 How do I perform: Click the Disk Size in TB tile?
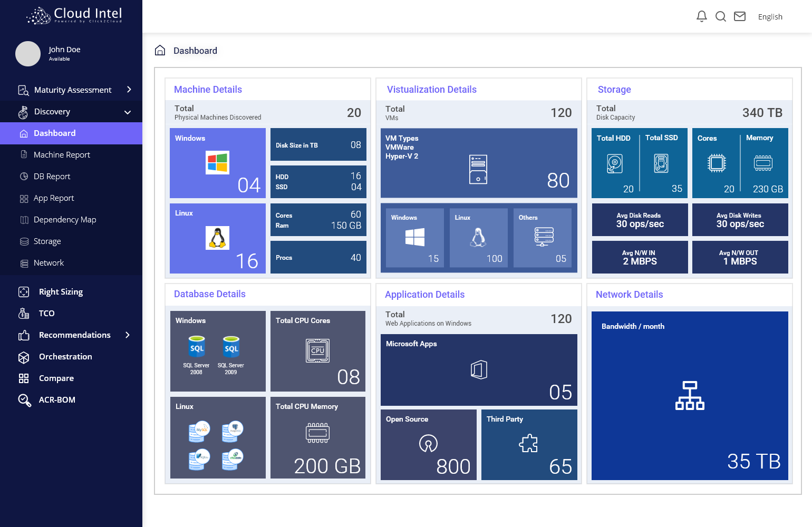(318, 144)
